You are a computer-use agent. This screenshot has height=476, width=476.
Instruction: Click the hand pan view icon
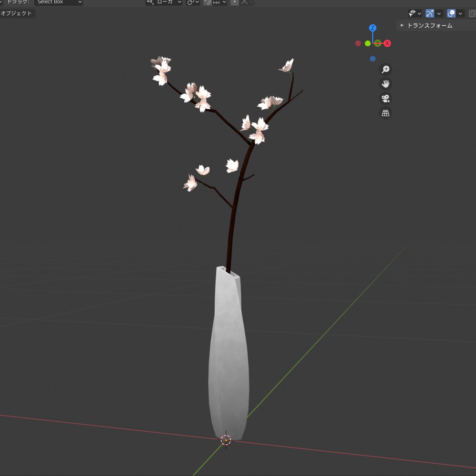[386, 84]
